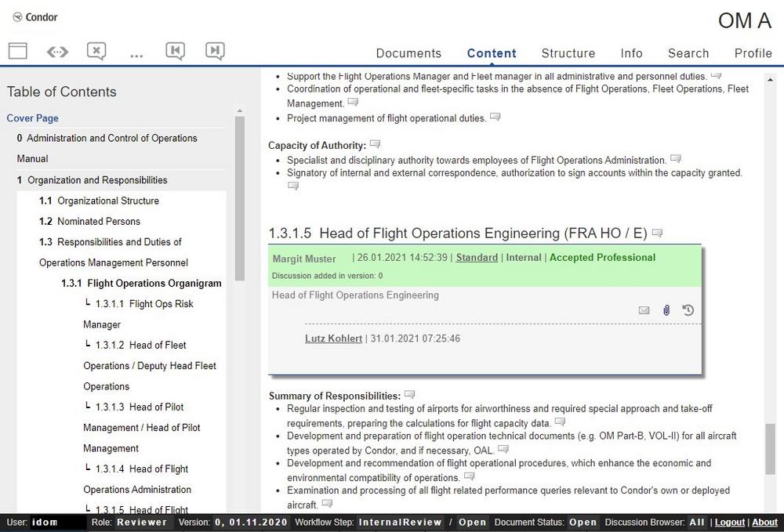Screen dimensions: 784x532
Task: Open attachments with the paperclip icon
Action: 666,310
